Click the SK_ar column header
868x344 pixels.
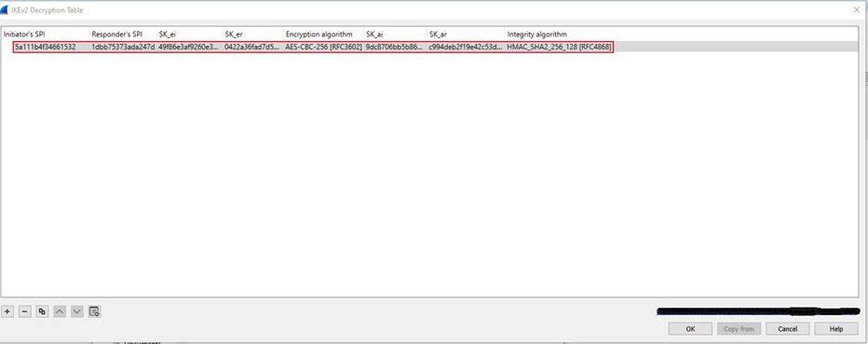click(466, 34)
